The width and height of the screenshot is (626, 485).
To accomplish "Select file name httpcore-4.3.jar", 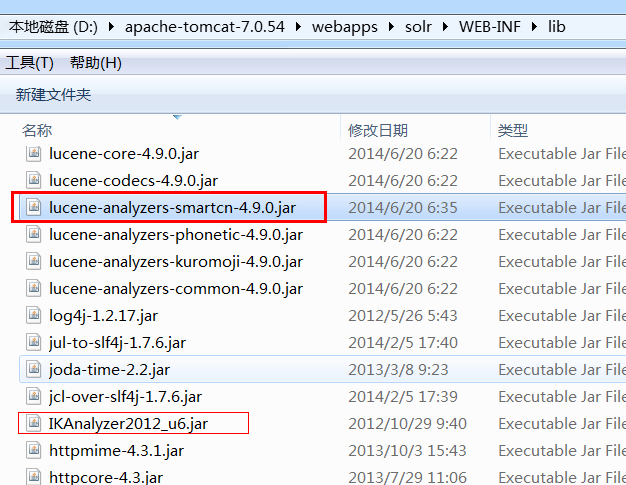I will [x=106, y=477].
